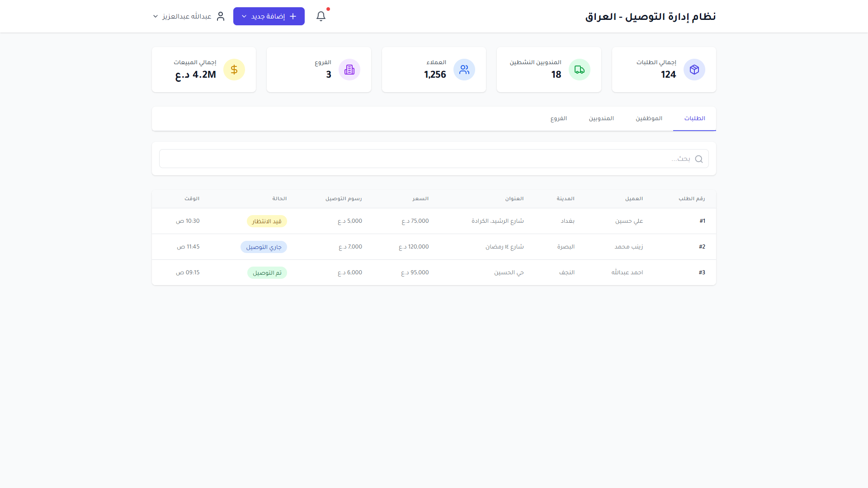
Task: Click price 95,000 د.ع
Action: [415, 272]
